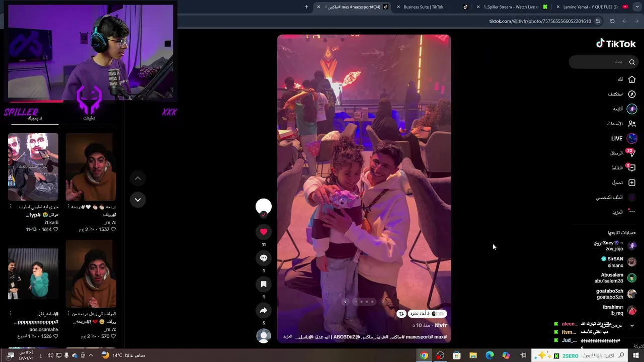Open the Following (أتابعه) avatar icon

pos(632,109)
